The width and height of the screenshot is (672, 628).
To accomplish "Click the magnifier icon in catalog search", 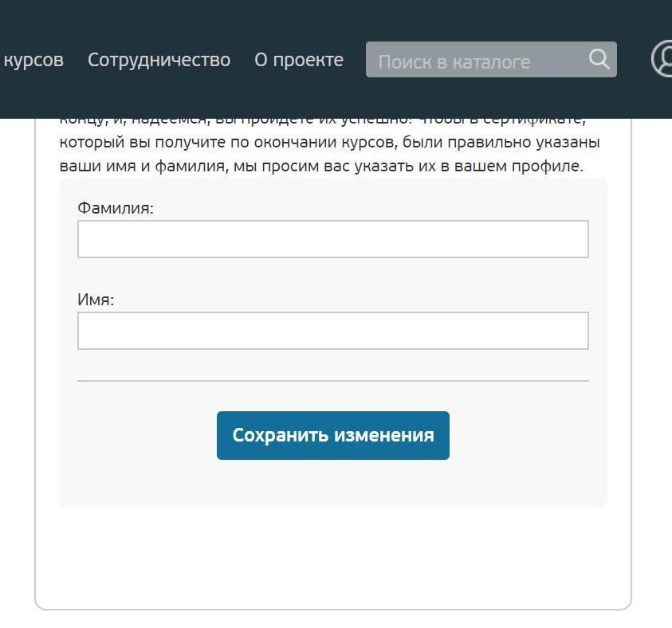I will [599, 59].
